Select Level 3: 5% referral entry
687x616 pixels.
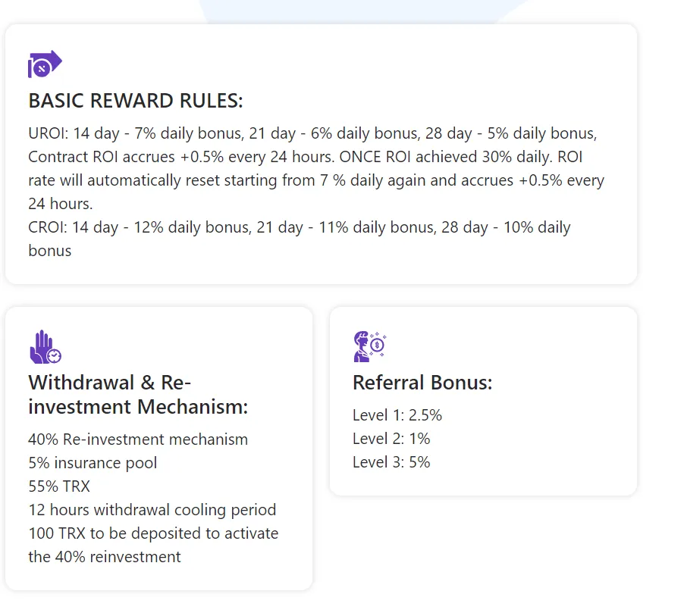point(391,462)
